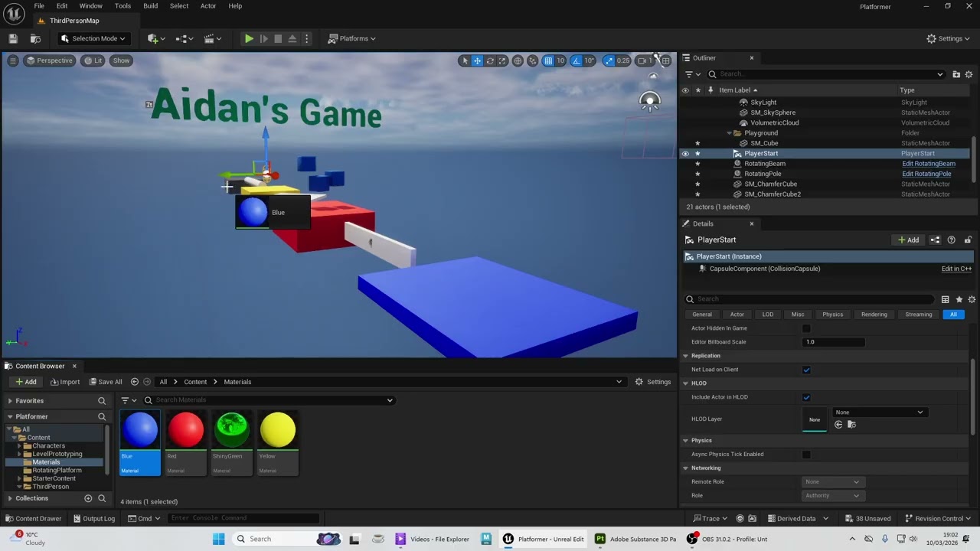980x551 pixels.
Task: Uncheck Include Actor in HLOD
Action: click(806, 397)
